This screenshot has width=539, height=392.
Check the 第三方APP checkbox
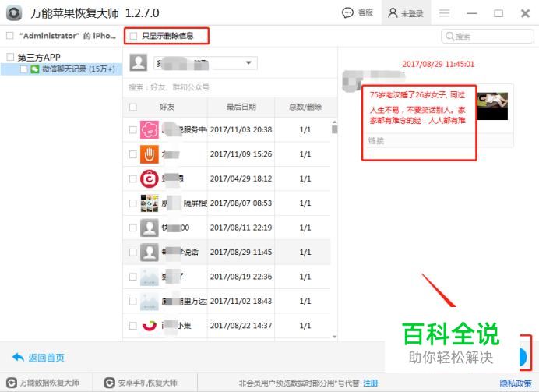(10, 57)
